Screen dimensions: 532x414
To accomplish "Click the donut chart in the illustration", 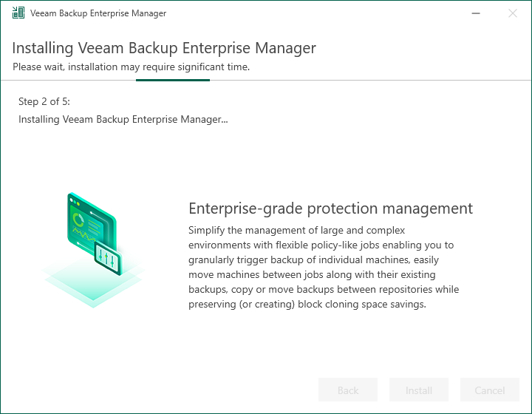I will [x=79, y=220].
